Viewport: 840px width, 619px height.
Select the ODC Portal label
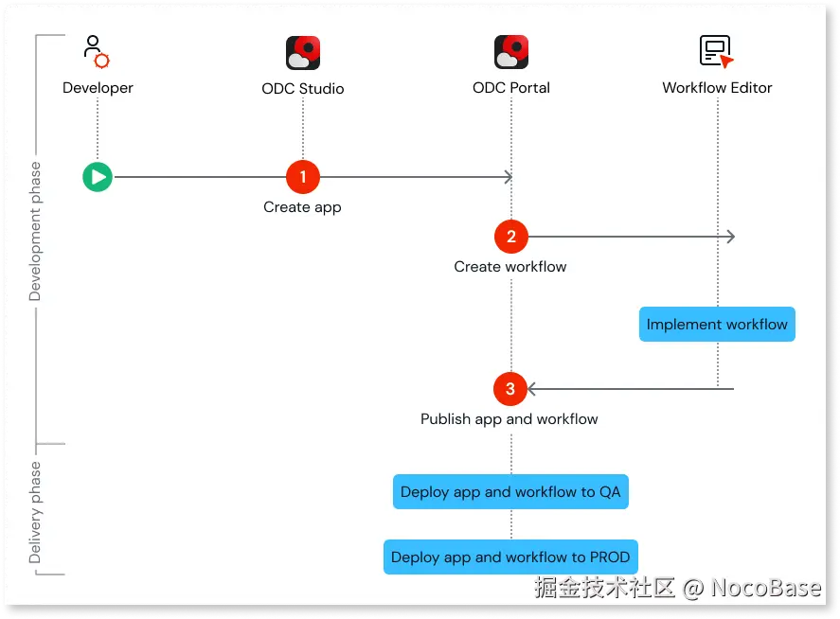[510, 87]
